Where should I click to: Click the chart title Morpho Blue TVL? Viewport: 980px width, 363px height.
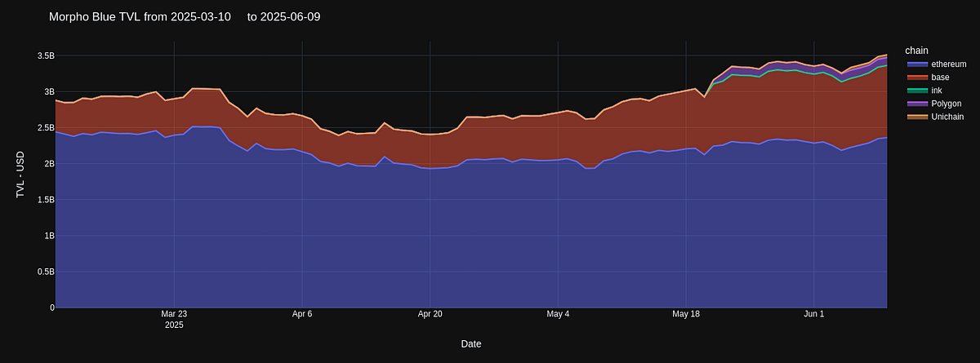185,16
